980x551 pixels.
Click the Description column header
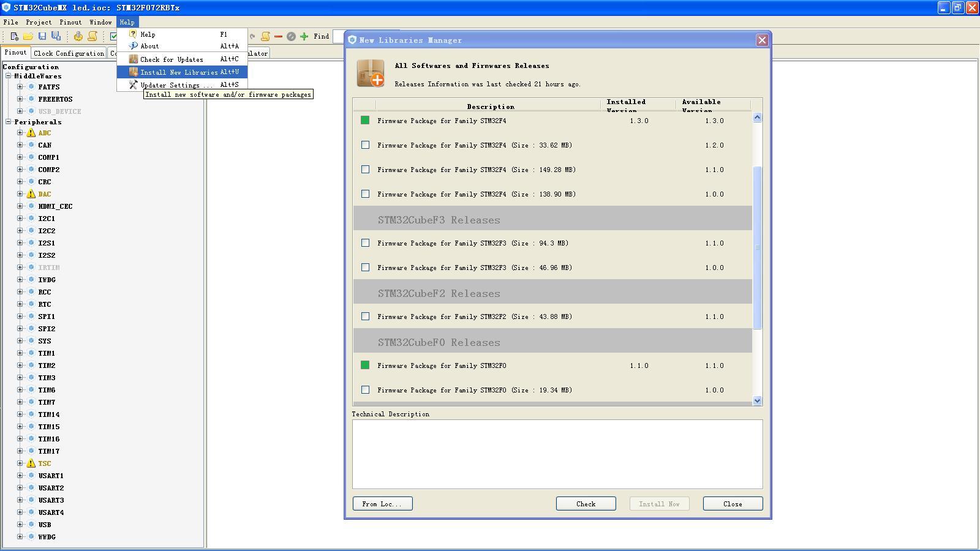490,107
